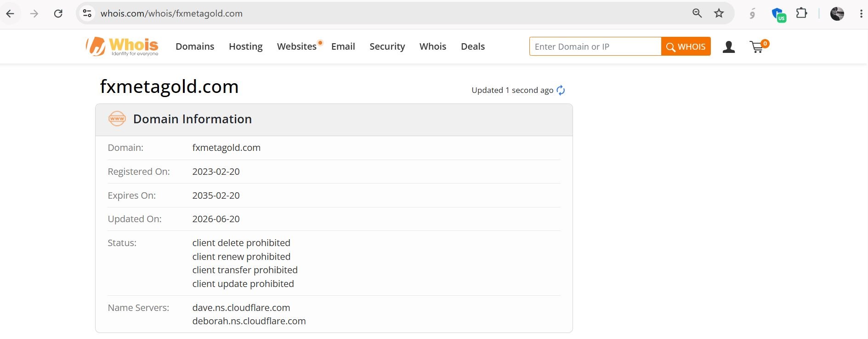
Task: Click the Status label
Action: pyautogui.click(x=122, y=243)
